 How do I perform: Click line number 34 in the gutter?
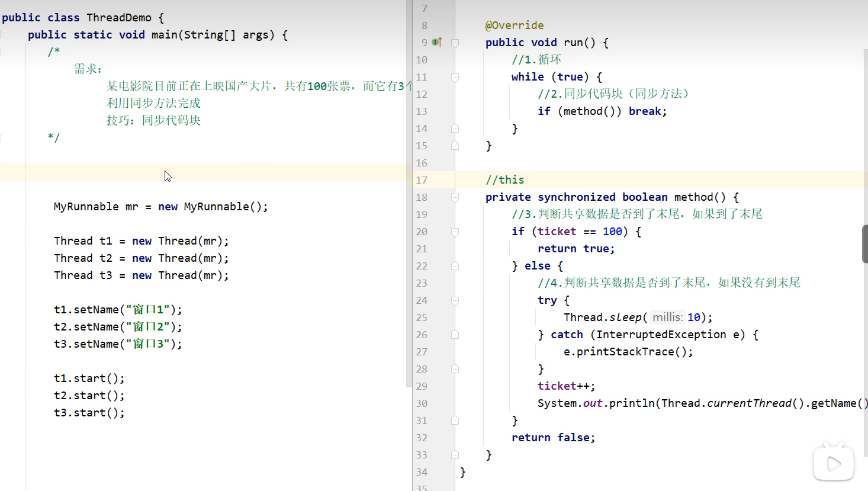click(422, 472)
